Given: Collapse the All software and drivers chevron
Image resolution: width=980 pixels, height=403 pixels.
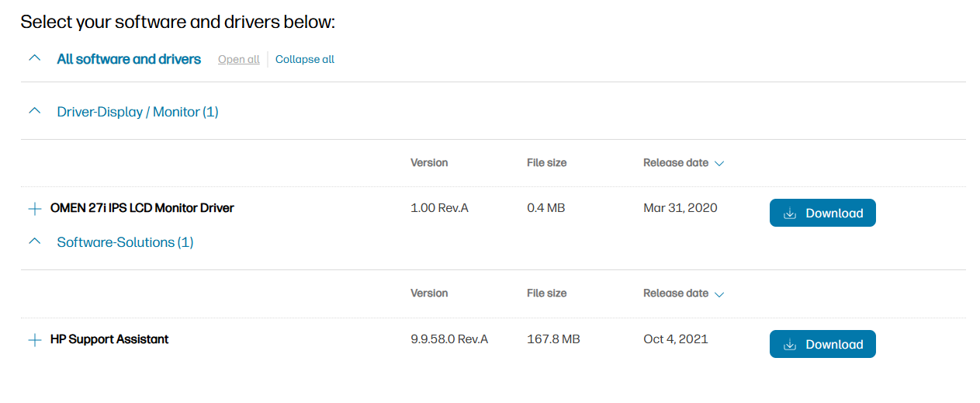Looking at the screenshot, I should (34, 58).
